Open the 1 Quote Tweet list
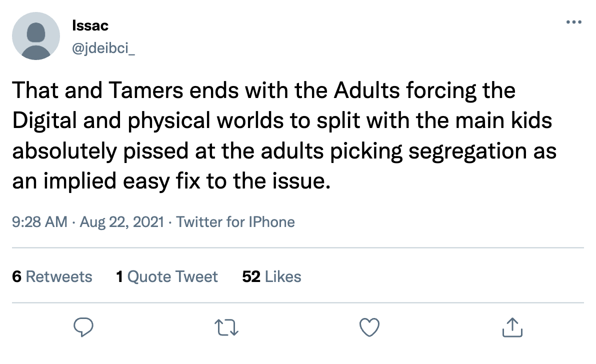The height and width of the screenshot is (364, 596). pos(167,276)
